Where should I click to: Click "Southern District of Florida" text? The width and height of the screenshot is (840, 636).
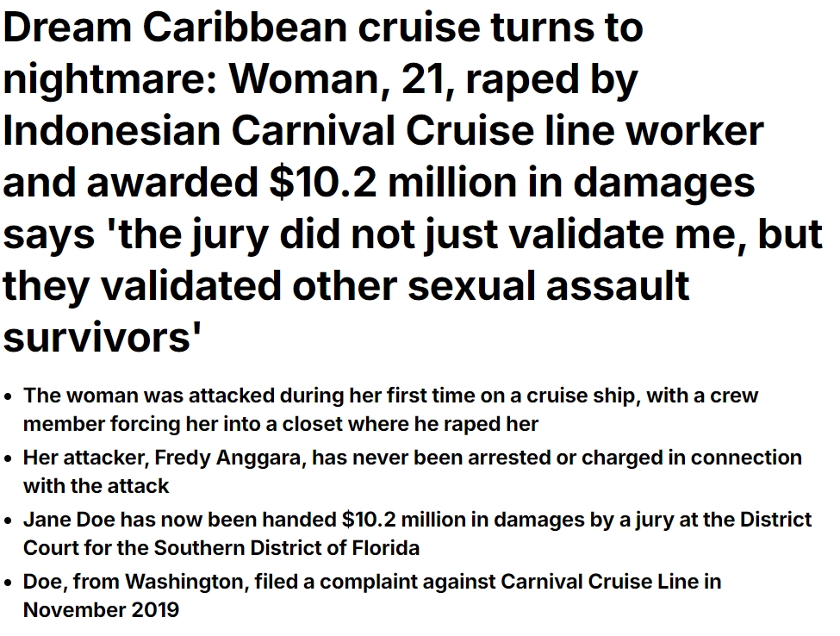click(287, 547)
